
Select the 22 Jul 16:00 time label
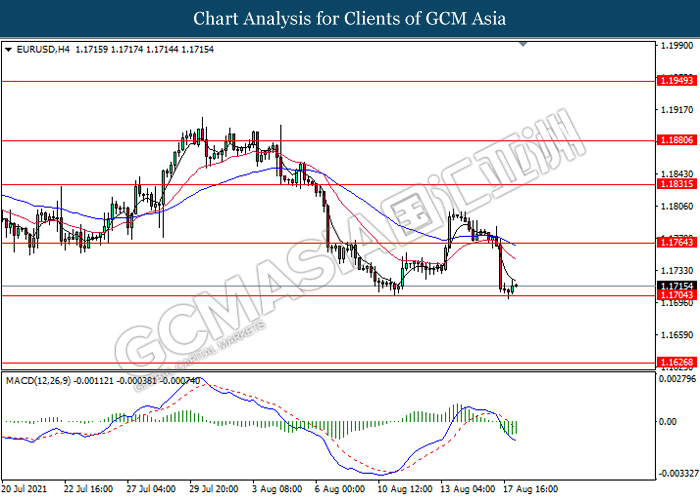coord(88,489)
